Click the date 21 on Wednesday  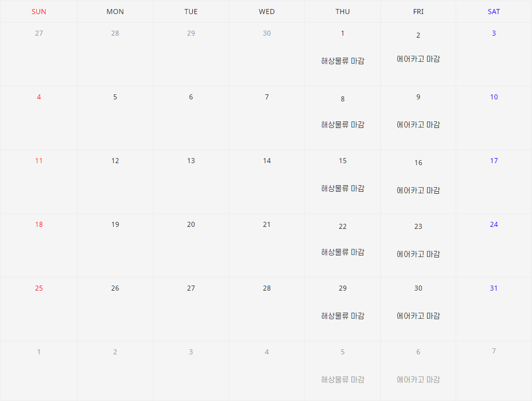266,225
